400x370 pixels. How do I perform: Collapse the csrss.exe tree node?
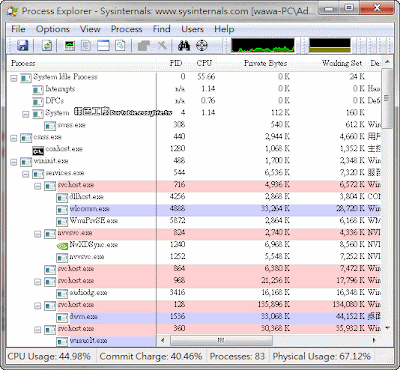pyautogui.click(x=14, y=138)
